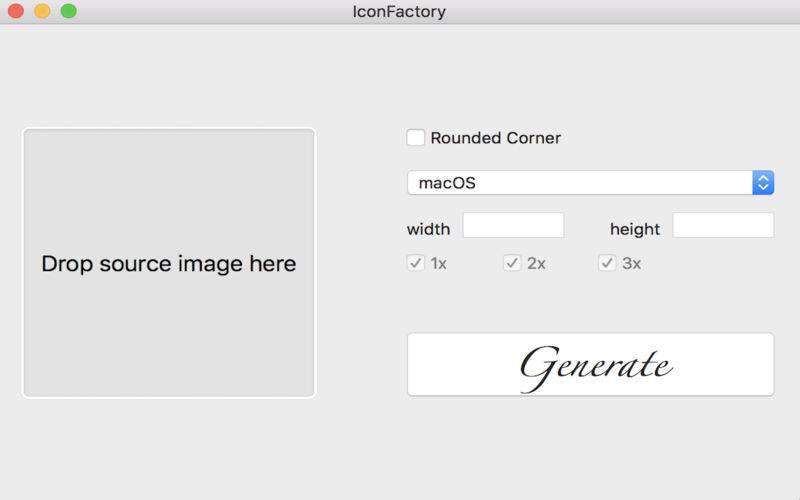The image size is (800, 500).
Task: Close the IconFactory window with the red button
Action: click(16, 11)
